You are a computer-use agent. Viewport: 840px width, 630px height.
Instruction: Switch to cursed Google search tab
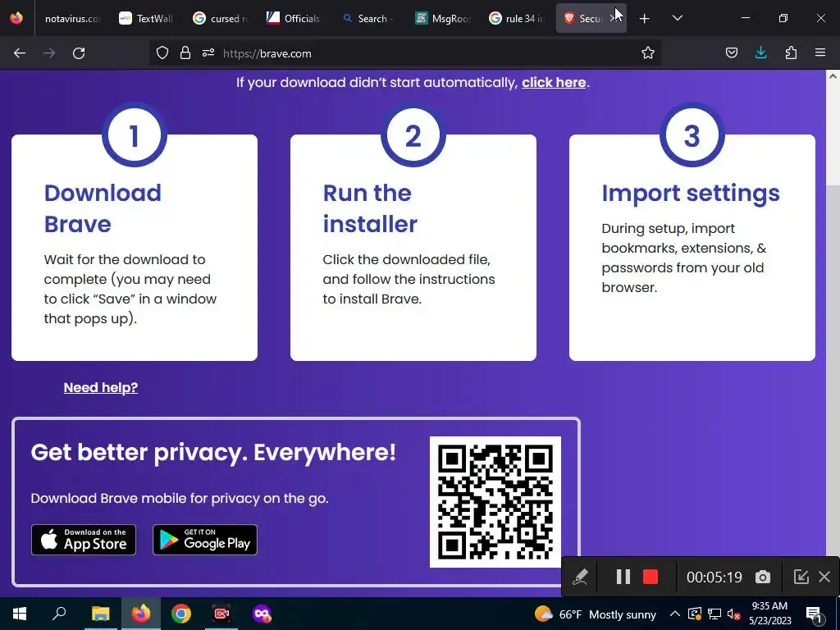point(220,19)
